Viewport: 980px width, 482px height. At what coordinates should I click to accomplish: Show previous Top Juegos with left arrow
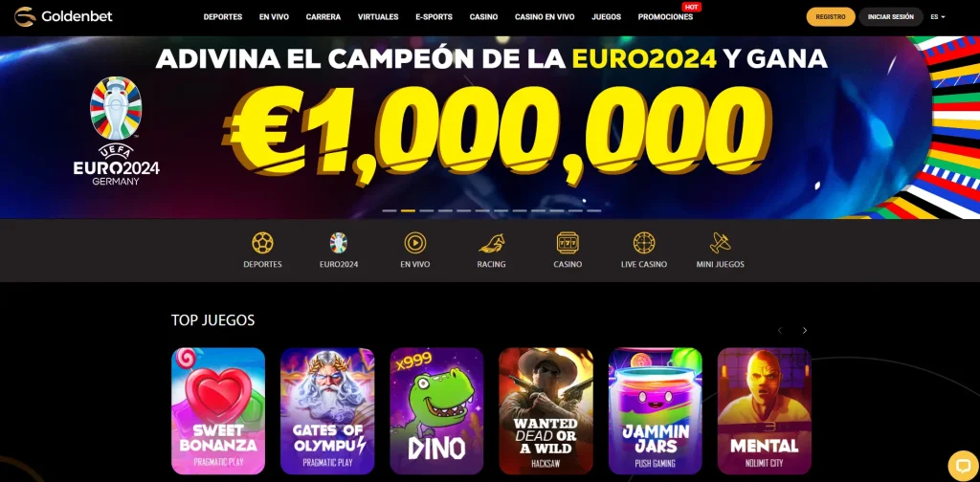point(779,330)
